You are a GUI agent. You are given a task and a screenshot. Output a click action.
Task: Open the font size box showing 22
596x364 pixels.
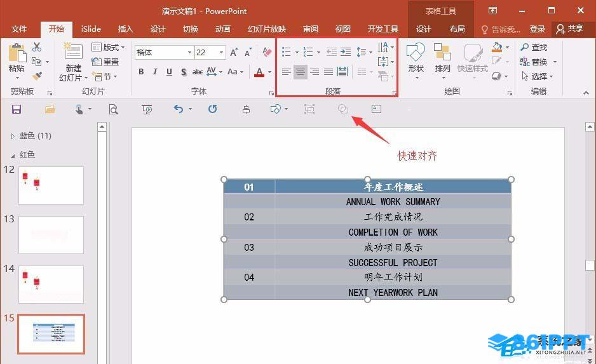(210, 53)
